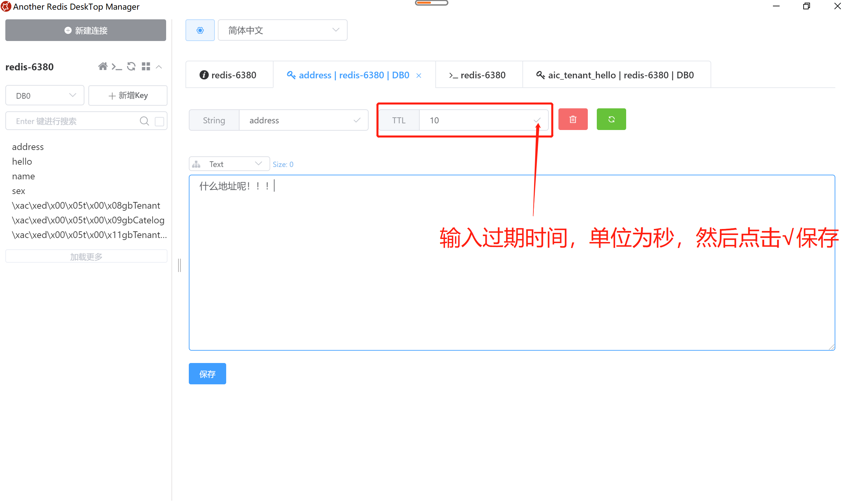854x504 pixels.
Task: Toggle the checkbox beside the key search field
Action: coord(159,121)
